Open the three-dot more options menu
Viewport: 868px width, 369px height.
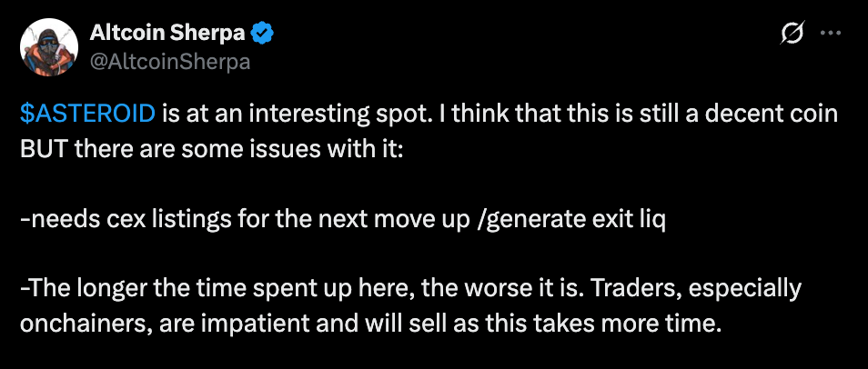click(831, 34)
